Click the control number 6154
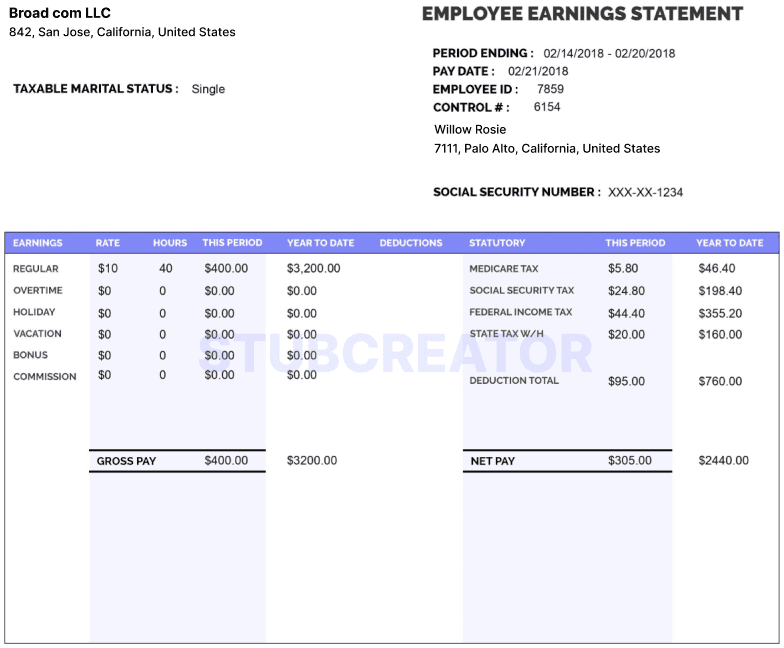784x648 pixels. [x=547, y=107]
